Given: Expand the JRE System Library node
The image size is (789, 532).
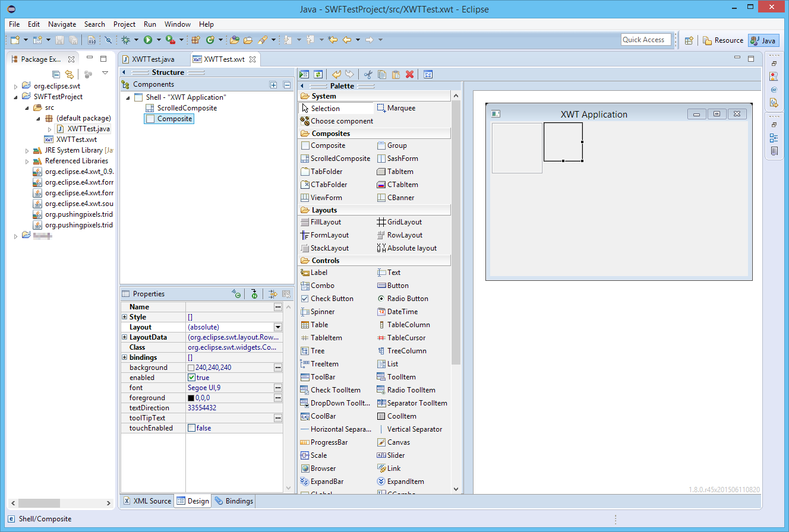Looking at the screenshot, I should click(x=27, y=150).
